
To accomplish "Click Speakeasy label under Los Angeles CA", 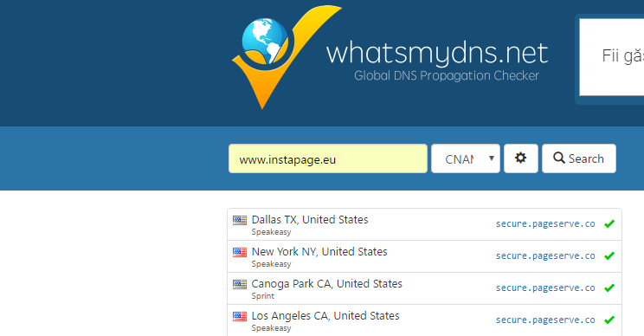I will 271,328.
